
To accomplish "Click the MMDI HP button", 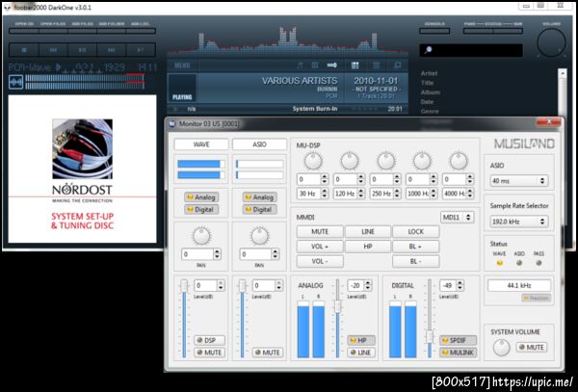I will [x=368, y=247].
